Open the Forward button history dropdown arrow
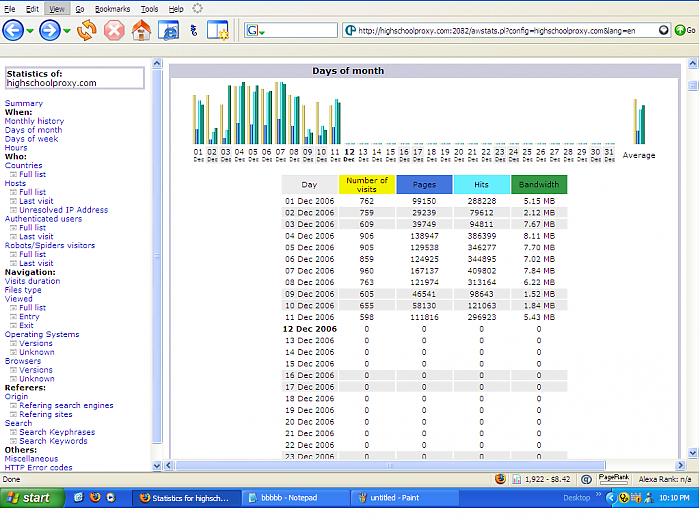 coord(67,31)
